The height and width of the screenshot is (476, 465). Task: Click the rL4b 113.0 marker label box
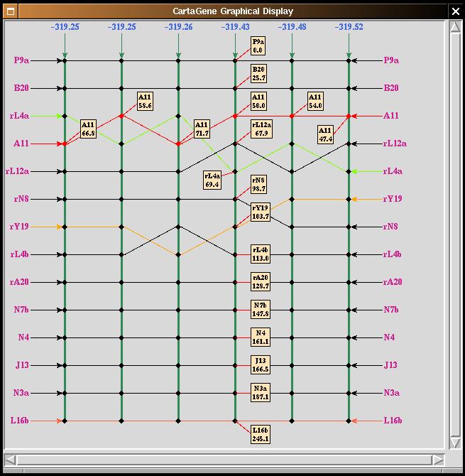pos(261,254)
